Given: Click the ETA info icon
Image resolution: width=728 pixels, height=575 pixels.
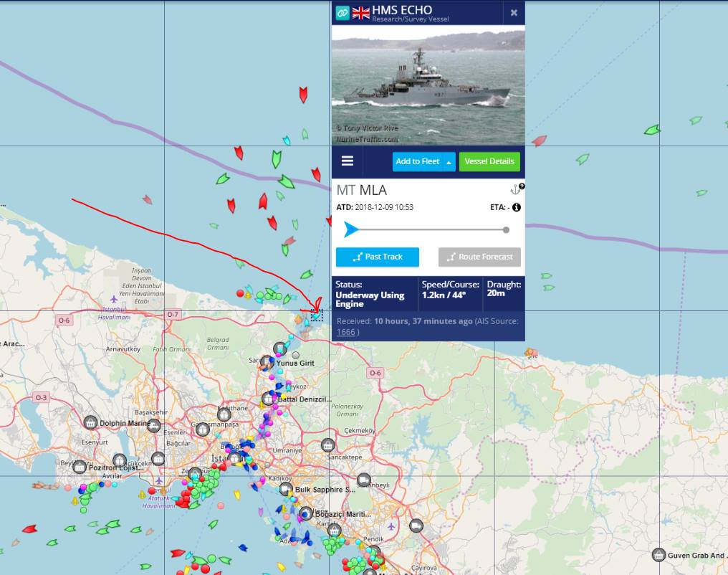Looking at the screenshot, I should [517, 207].
